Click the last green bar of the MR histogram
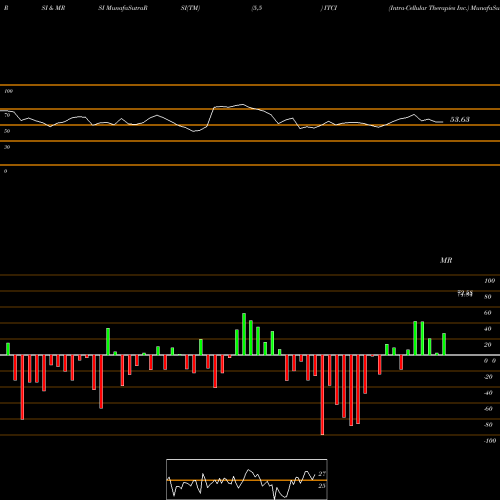Image resolution: width=500 pixels, height=500 pixels. pos(444,344)
